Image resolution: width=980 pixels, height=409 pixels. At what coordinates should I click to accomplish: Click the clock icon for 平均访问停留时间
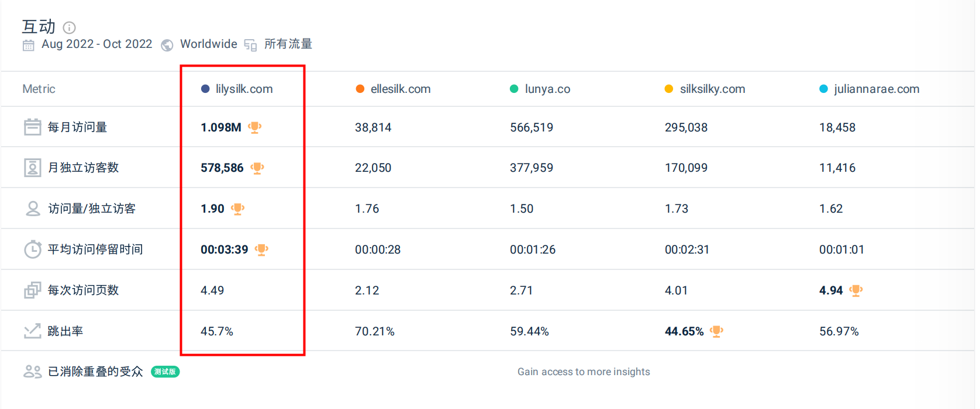coord(32,249)
